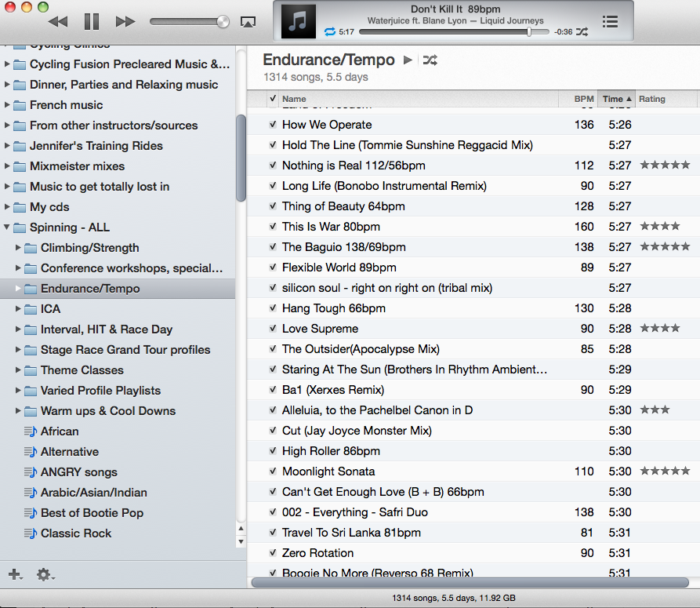Uncheck Nothing is Real 112/56bpm
This screenshot has width=700, height=608.
coord(273,166)
